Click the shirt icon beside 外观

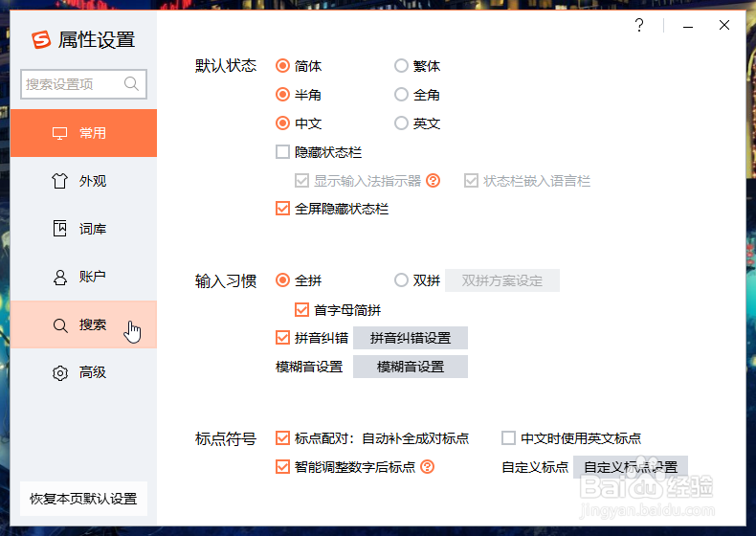point(59,181)
